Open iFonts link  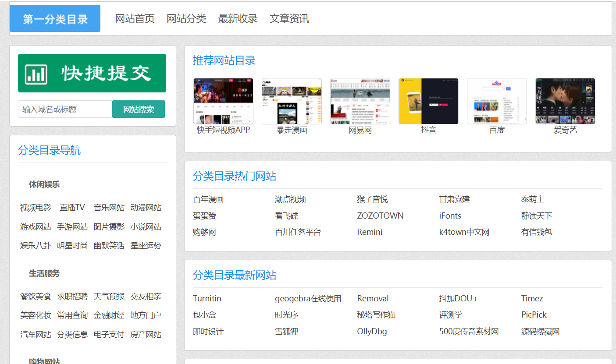click(450, 216)
